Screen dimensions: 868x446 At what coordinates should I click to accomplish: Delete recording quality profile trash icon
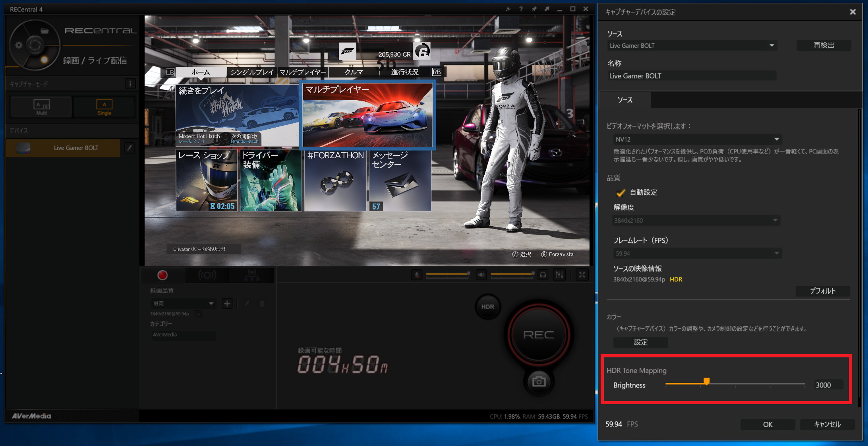coord(262,304)
